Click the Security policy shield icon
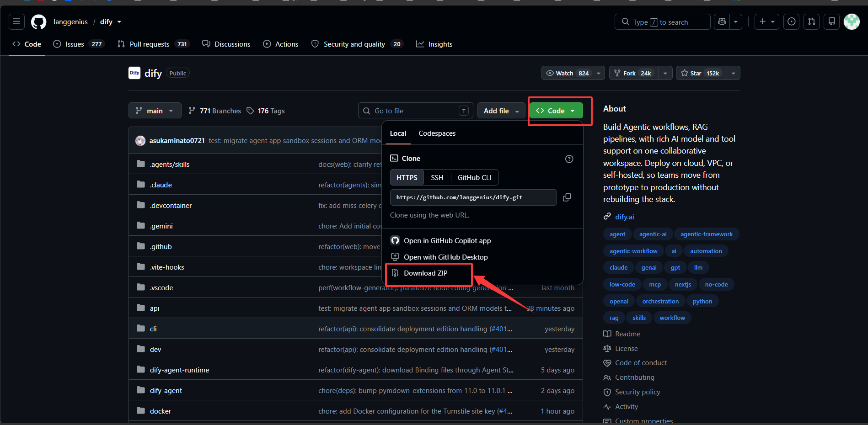Image resolution: width=868 pixels, height=425 pixels. tap(607, 392)
